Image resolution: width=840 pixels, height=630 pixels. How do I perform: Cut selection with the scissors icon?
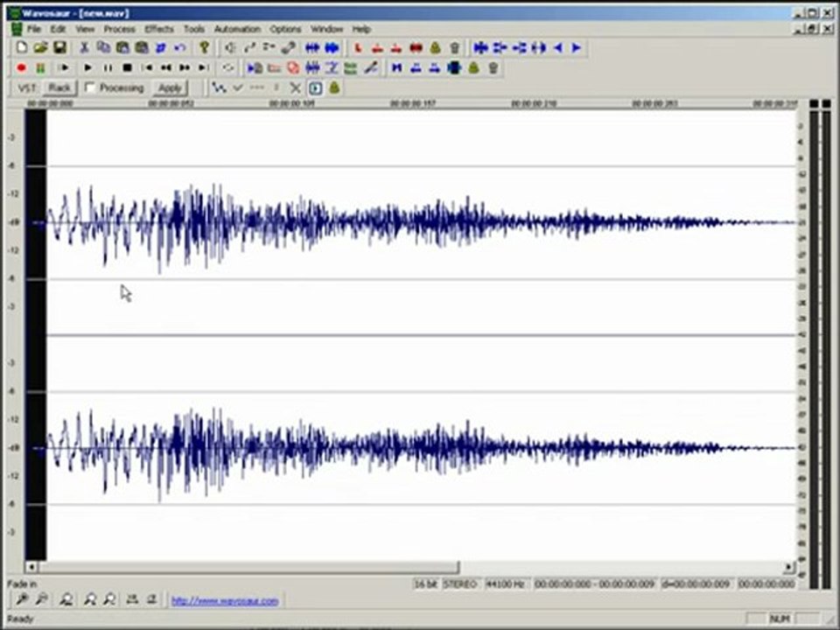[x=84, y=47]
